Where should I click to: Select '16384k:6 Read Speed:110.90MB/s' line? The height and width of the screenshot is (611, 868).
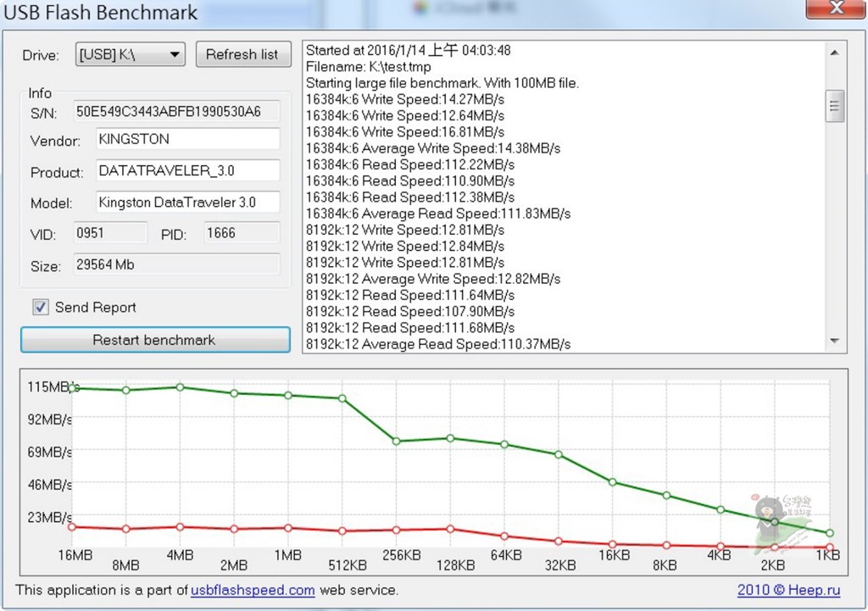point(410,181)
